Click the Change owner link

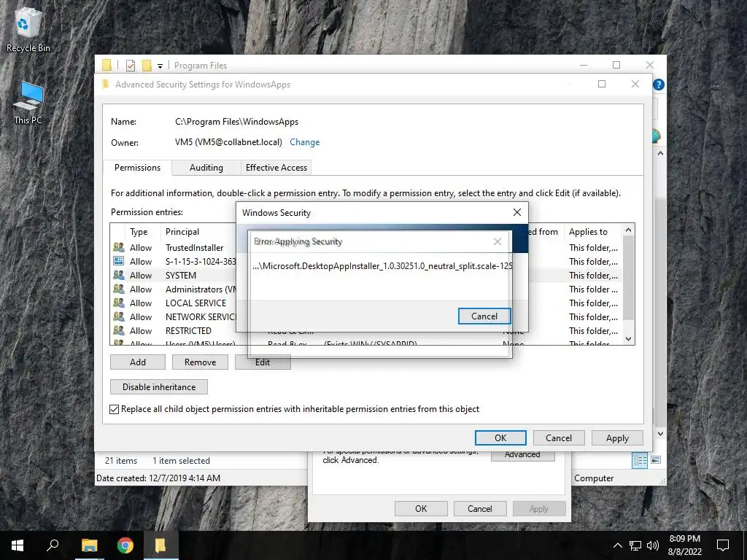pos(304,142)
